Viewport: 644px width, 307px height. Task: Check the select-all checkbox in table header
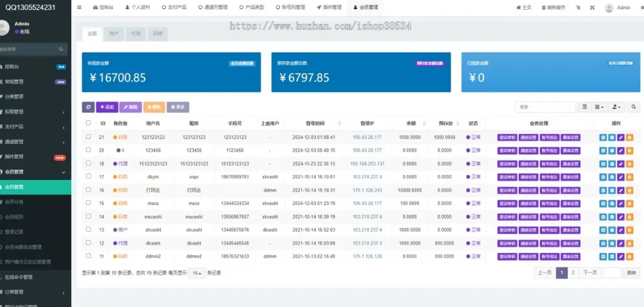click(89, 123)
